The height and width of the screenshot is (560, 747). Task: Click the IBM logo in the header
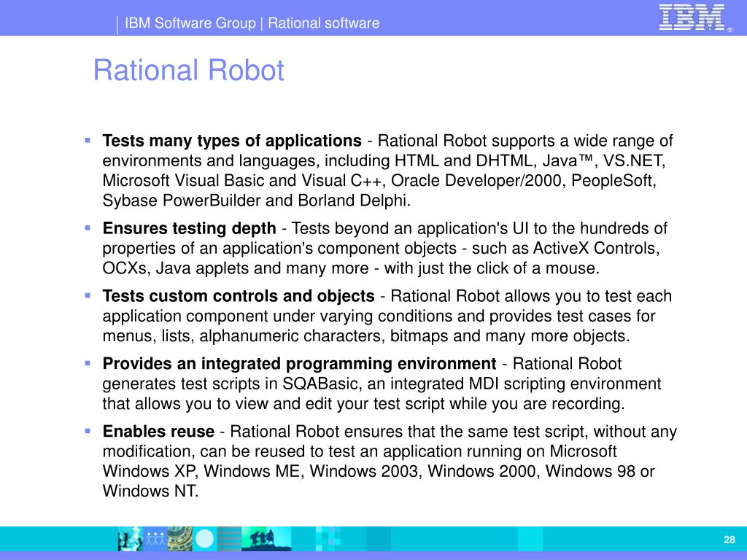click(x=692, y=17)
